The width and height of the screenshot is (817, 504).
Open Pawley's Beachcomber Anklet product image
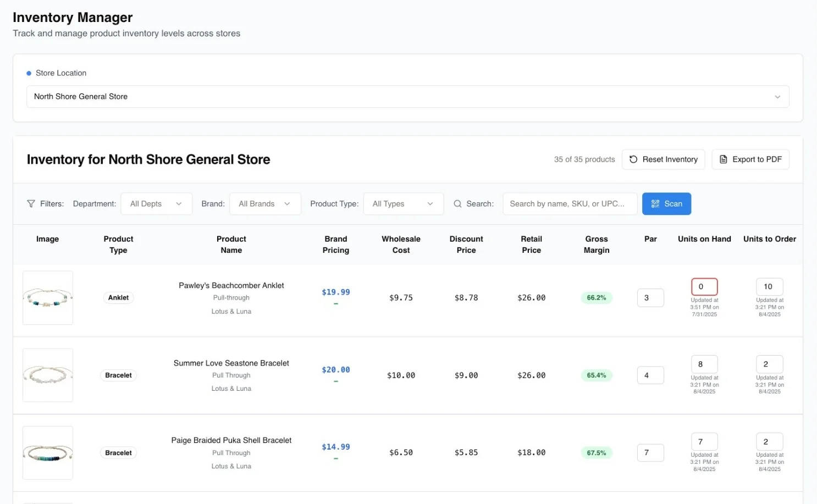pos(48,298)
